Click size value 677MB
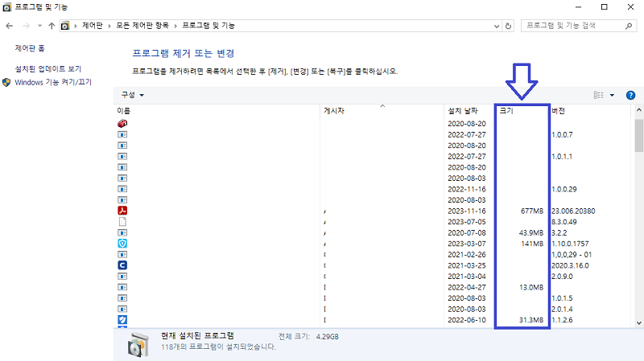Screen dimensions: 644x361 532,211
